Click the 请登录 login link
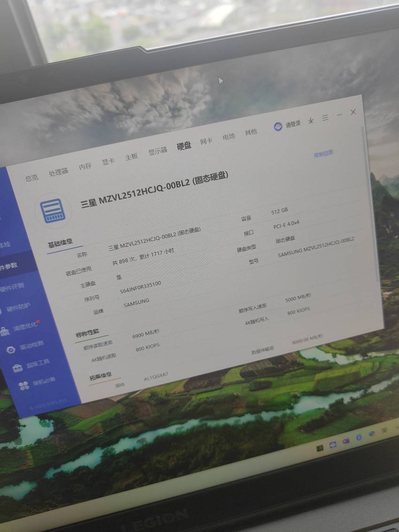The height and width of the screenshot is (532, 399). [x=293, y=124]
